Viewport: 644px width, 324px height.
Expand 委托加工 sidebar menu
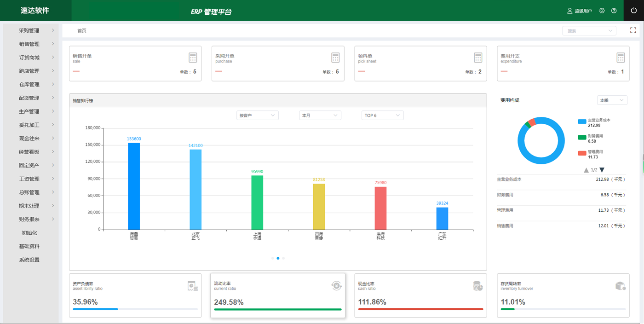tap(31, 125)
